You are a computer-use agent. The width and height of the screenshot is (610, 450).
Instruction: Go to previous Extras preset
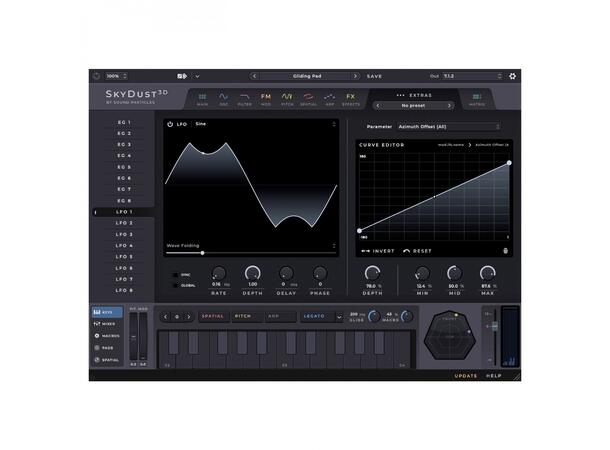coord(377,105)
